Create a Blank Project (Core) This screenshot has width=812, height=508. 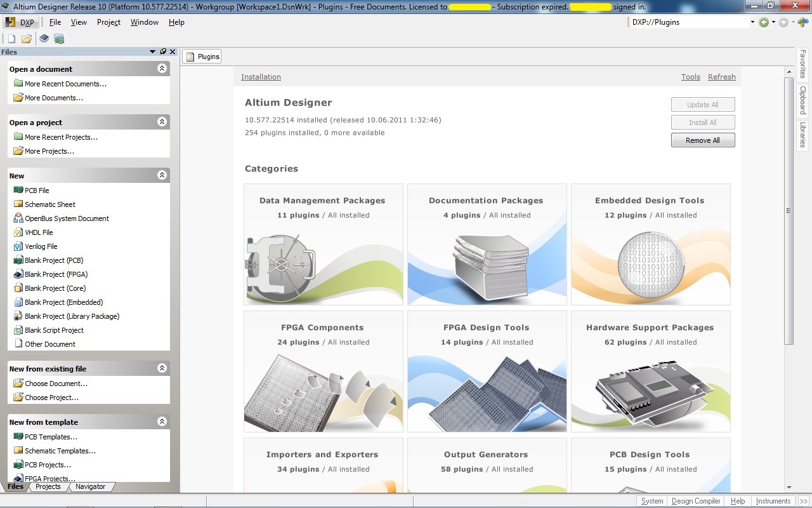tap(55, 288)
